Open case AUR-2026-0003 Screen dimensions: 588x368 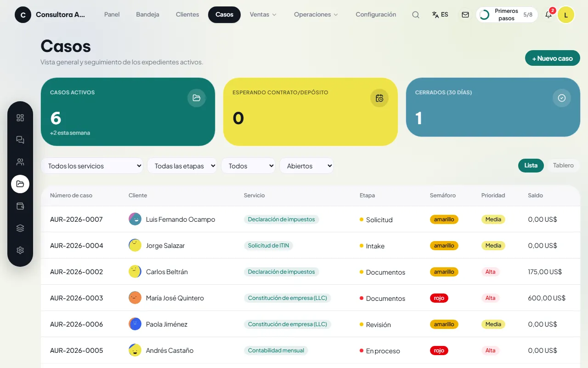click(76, 298)
